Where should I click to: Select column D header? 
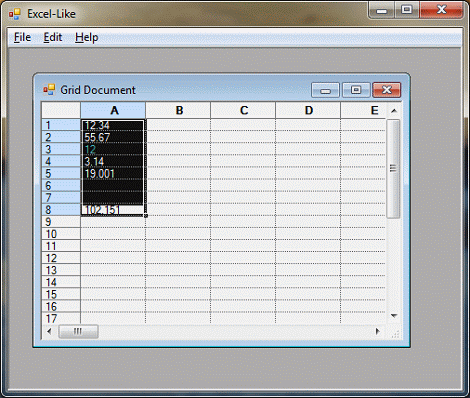[308, 110]
